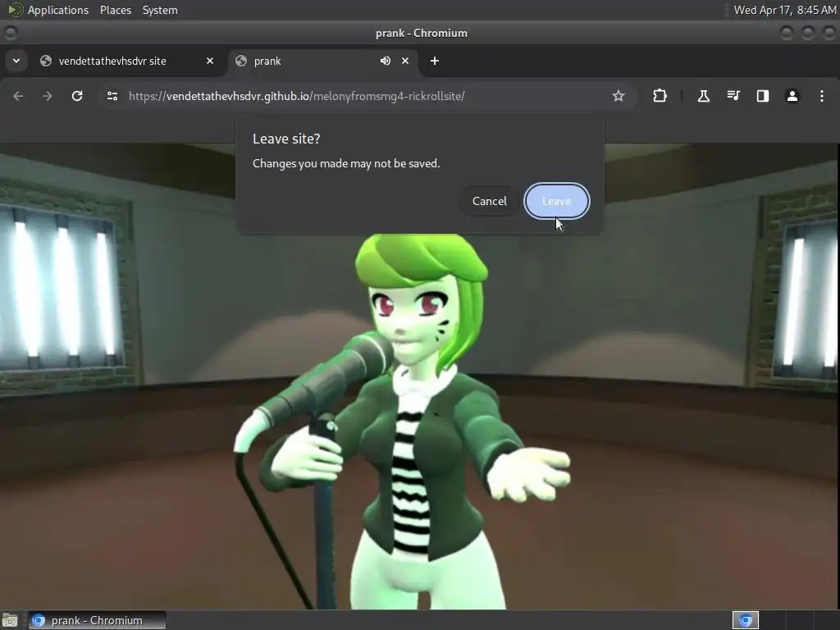Click the forward navigation arrow
This screenshot has height=630, width=840.
[48, 96]
